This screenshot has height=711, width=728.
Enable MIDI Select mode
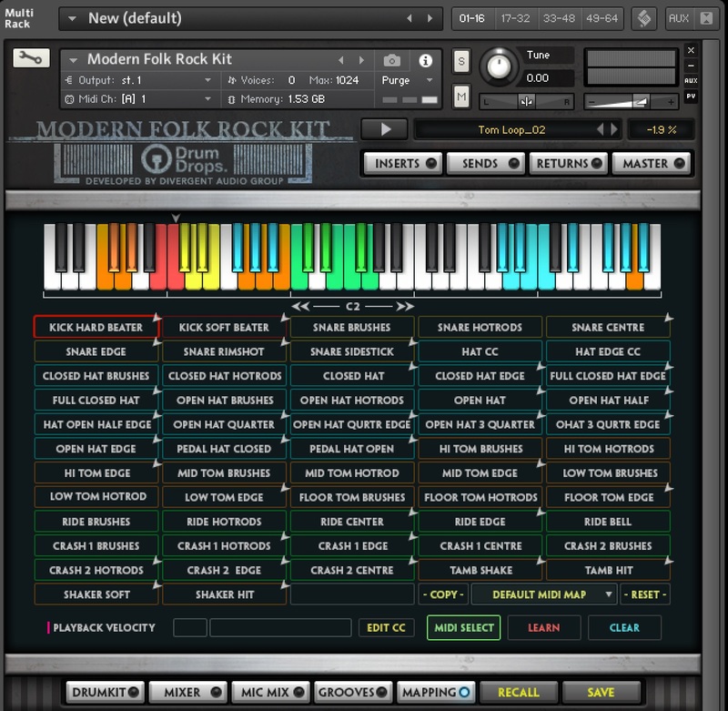click(x=463, y=627)
